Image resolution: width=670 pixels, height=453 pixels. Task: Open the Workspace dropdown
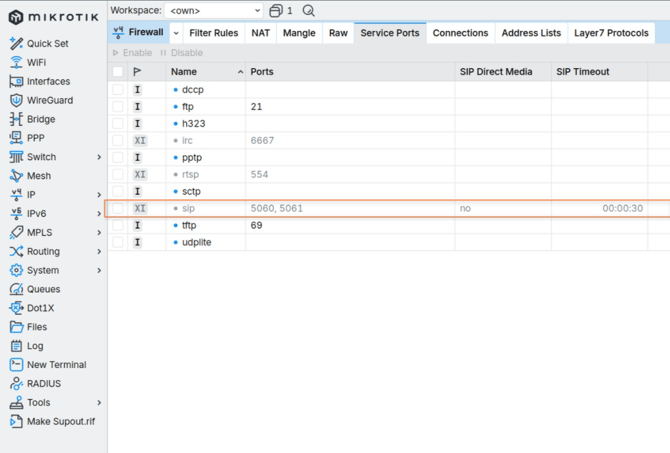[214, 11]
